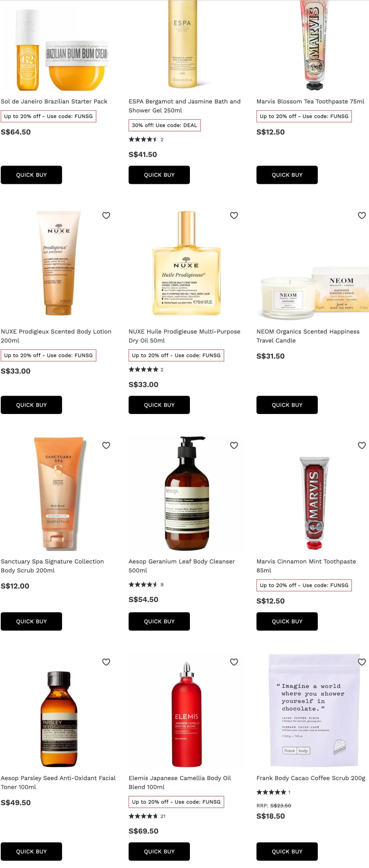This screenshot has width=369, height=868.
Task: Heart the Aesop Geranium Leaf Body Cleanser
Action: [x=234, y=445]
